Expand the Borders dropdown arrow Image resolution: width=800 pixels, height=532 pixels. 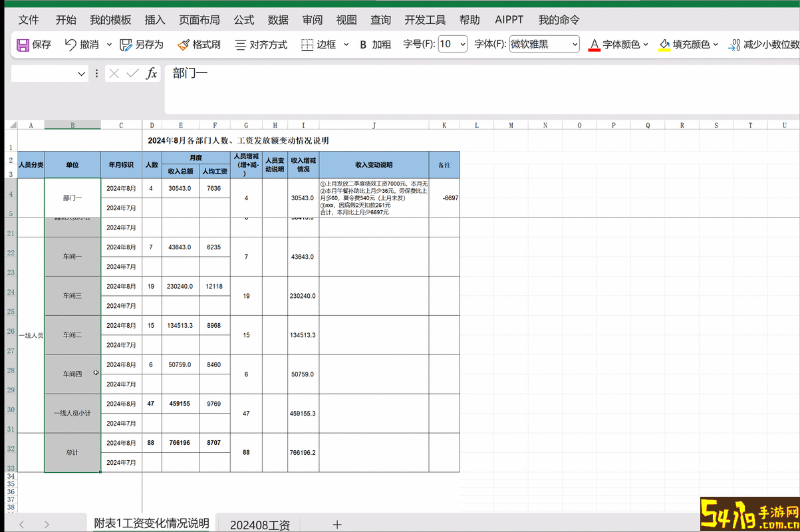coord(346,45)
